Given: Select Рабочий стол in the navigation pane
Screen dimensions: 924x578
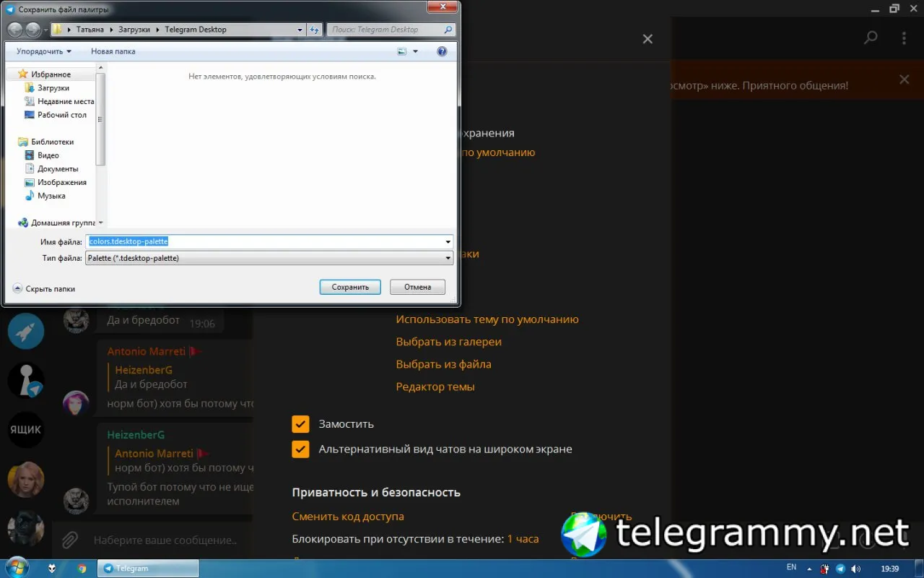Looking at the screenshot, I should [61, 115].
